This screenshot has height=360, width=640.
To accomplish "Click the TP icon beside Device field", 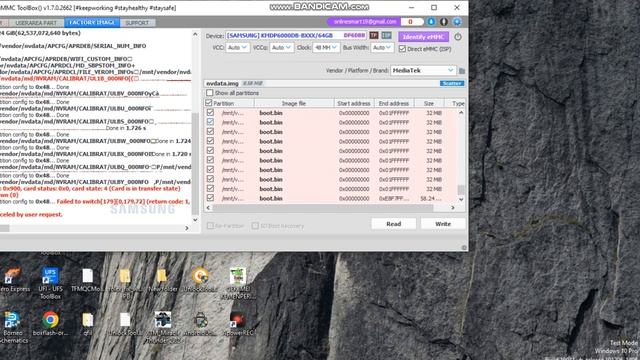I will coord(374,36).
